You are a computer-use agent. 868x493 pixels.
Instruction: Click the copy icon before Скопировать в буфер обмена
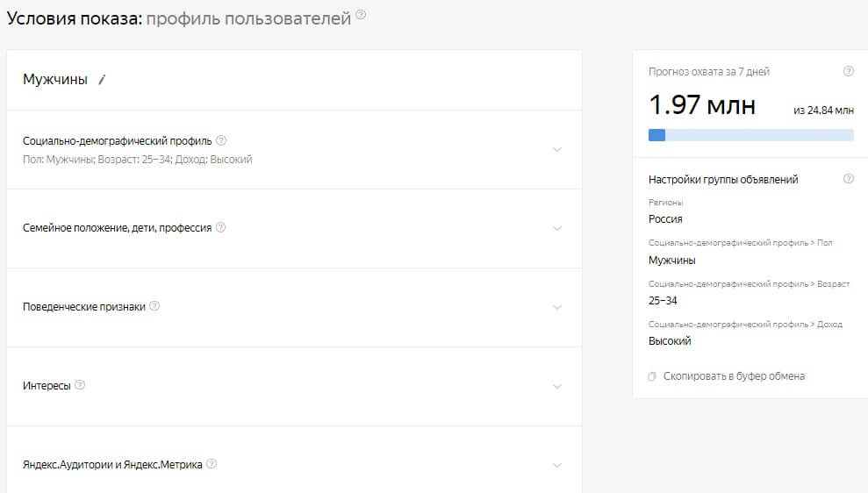pos(652,376)
